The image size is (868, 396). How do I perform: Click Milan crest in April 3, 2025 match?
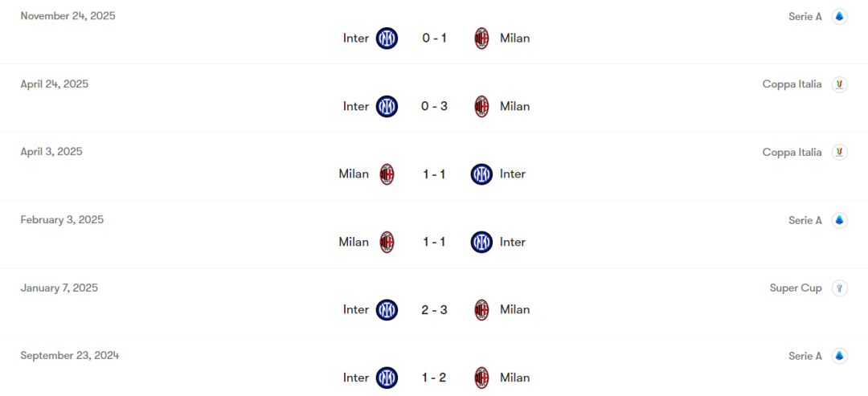tap(387, 174)
